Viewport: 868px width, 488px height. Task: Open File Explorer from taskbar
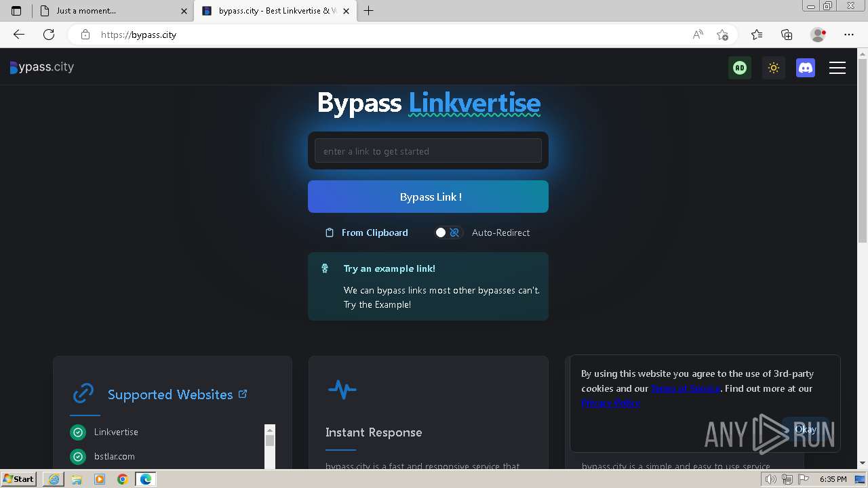[77, 479]
